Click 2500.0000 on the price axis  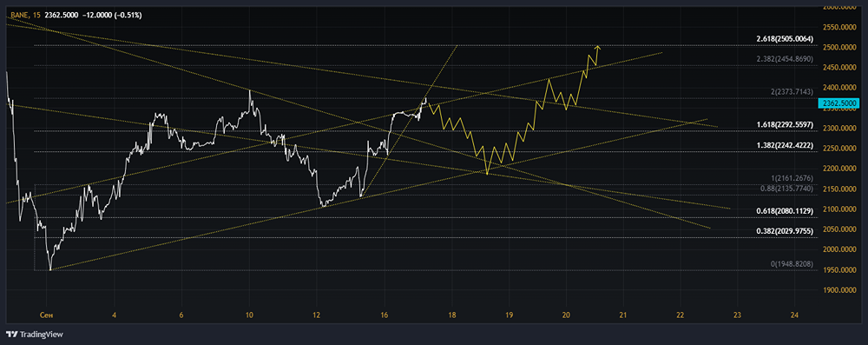pos(838,48)
